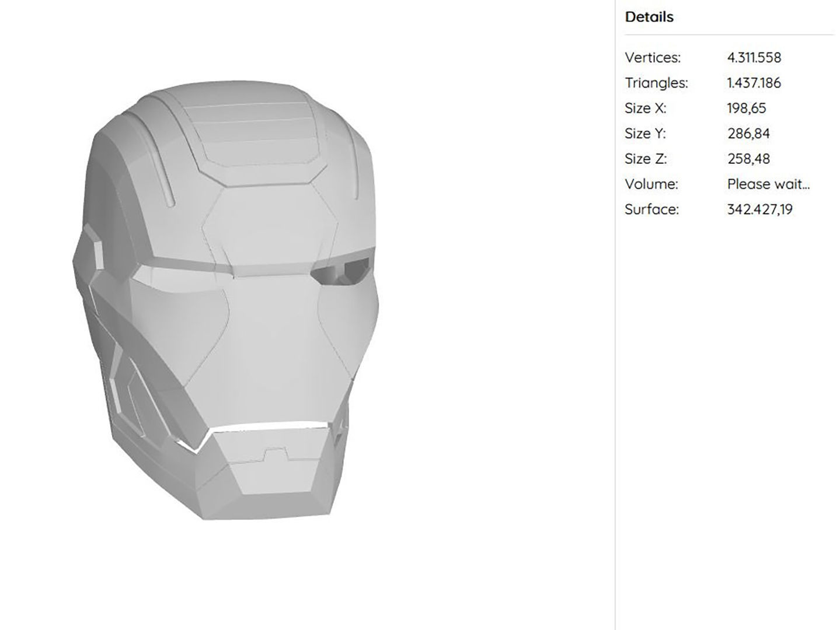Click the 'Please wait...' volume status
The height and width of the screenshot is (630, 840).
pyautogui.click(x=768, y=184)
